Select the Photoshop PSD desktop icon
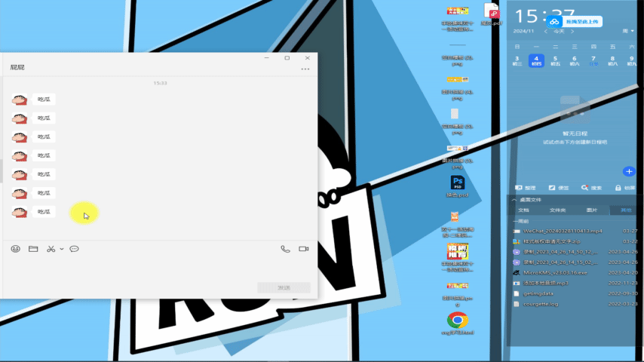The height and width of the screenshot is (362, 644). pyautogui.click(x=458, y=186)
